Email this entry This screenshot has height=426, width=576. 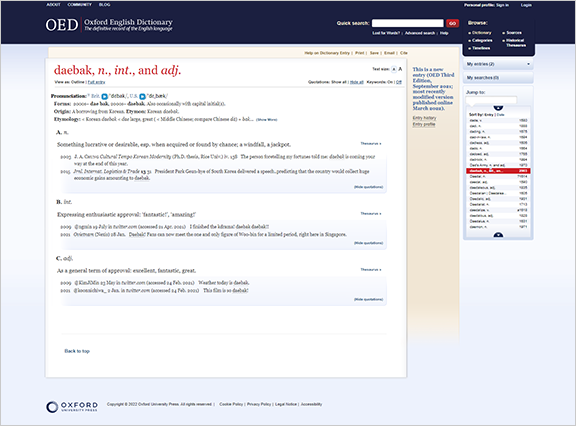[x=389, y=53]
